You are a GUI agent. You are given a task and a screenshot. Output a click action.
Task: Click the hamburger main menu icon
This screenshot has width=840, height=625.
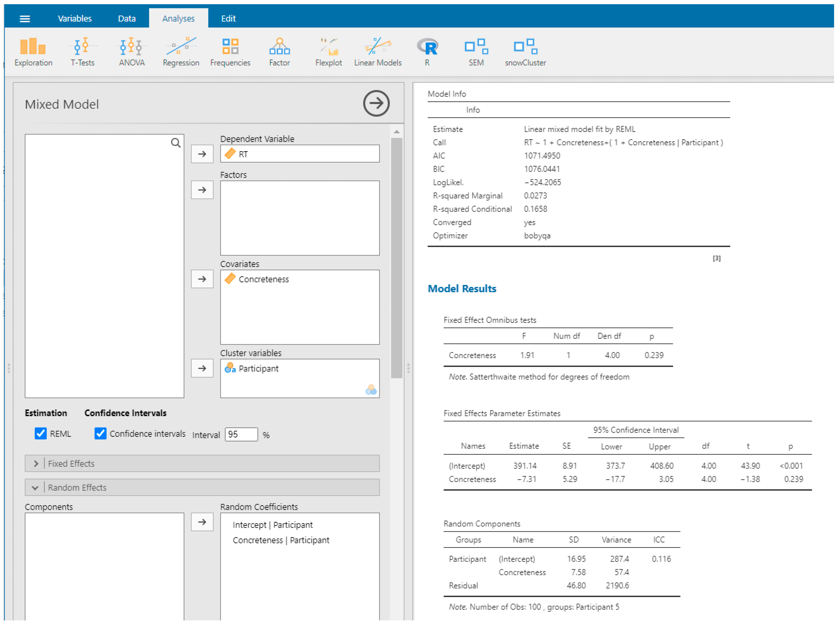25,19
